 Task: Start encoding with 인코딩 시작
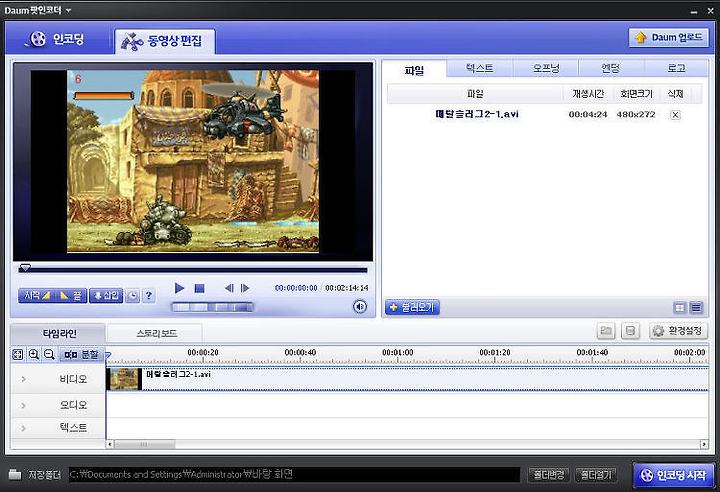(674, 475)
